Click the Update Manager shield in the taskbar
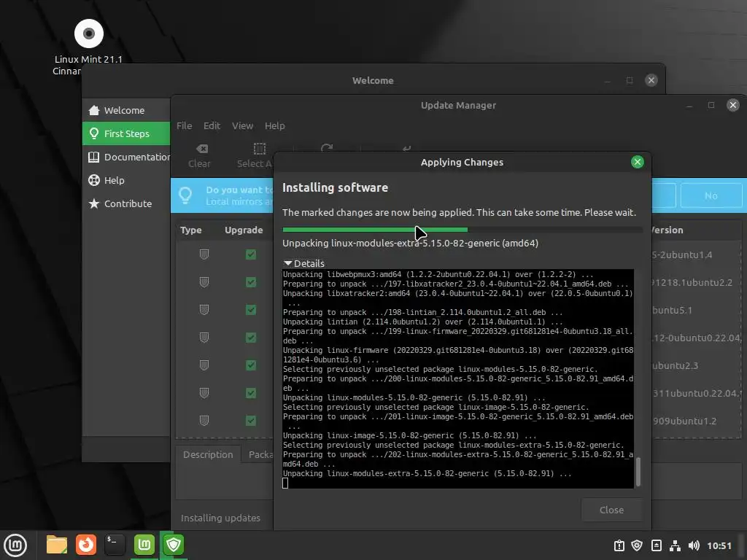The height and width of the screenshot is (560, 747). tap(174, 545)
